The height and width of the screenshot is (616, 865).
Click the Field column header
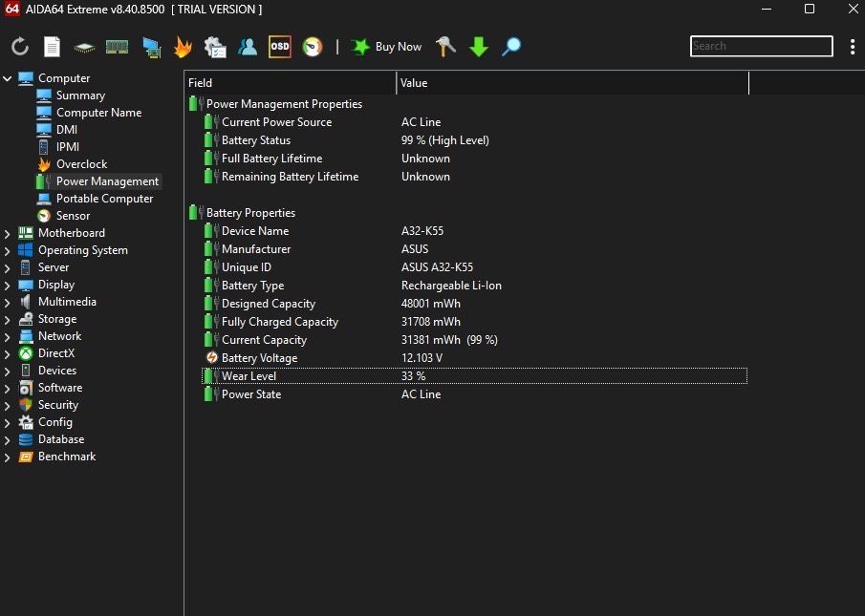[291, 83]
